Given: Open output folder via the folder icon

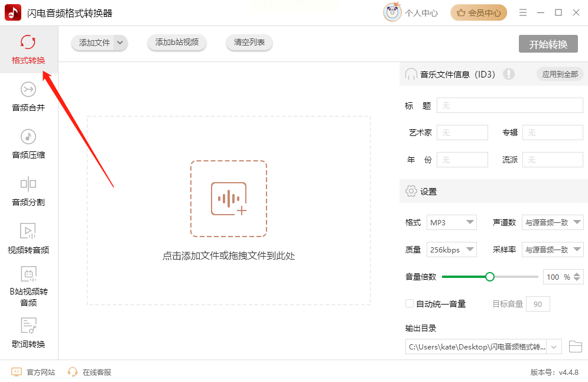Looking at the screenshot, I should pyautogui.click(x=575, y=347).
